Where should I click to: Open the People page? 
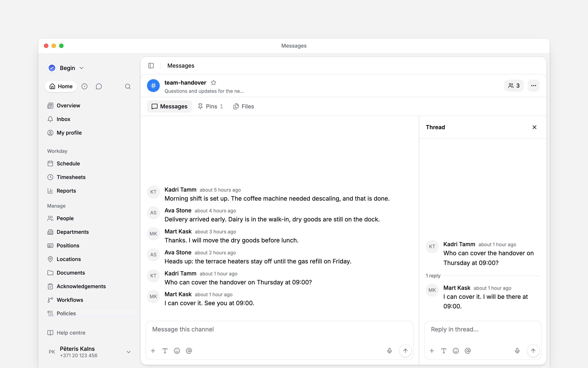point(89,218)
